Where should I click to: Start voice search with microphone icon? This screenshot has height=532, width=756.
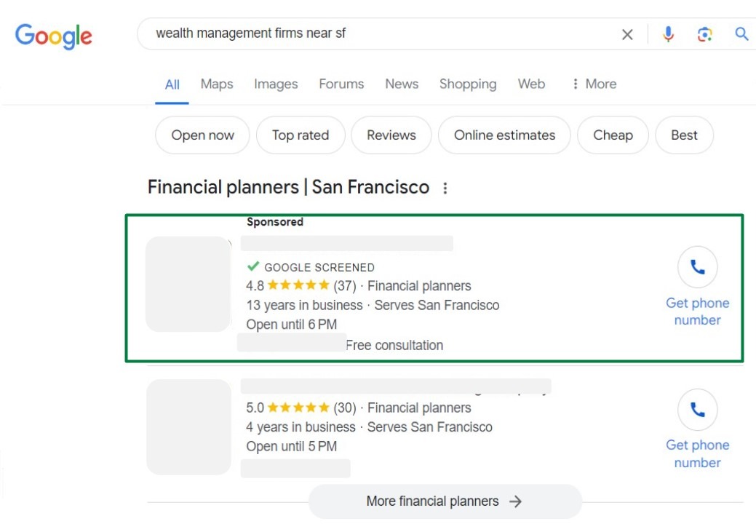coord(668,34)
